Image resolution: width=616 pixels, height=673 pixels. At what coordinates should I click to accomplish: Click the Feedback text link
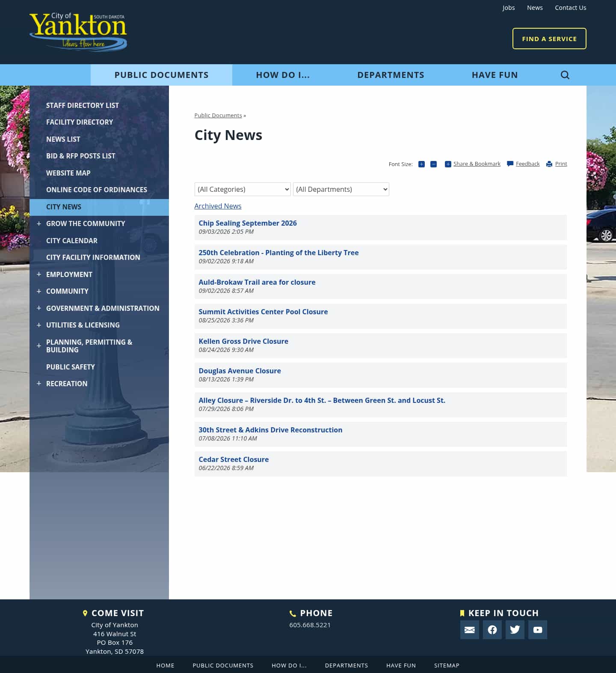tap(528, 164)
